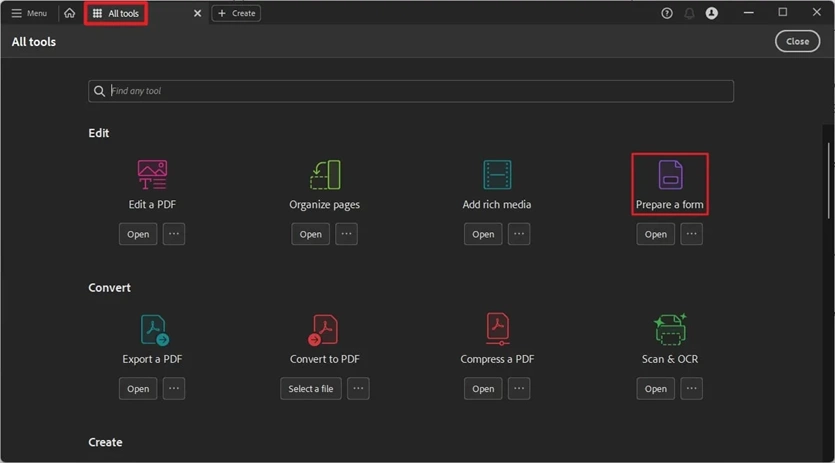Go to the Home icon

pyautogui.click(x=70, y=13)
